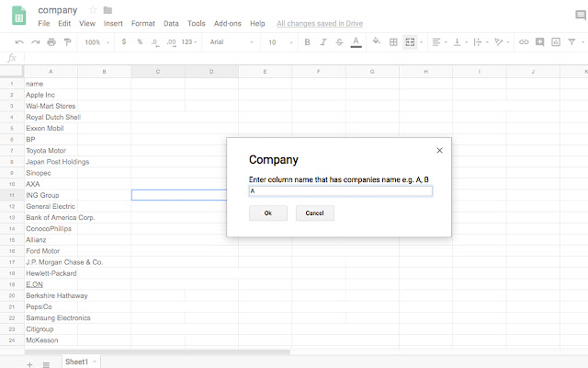
Task: Click the Redo arrow icon
Action: click(36, 42)
